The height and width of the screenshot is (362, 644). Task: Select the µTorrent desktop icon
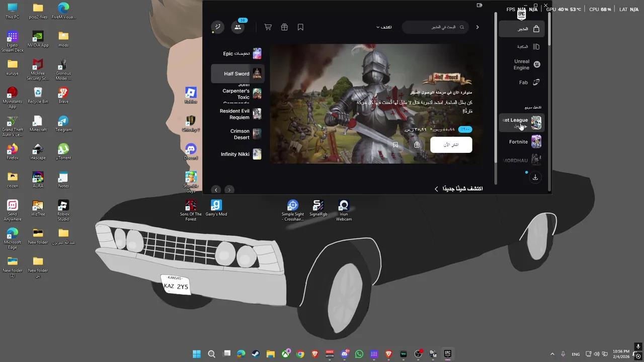pos(63,152)
